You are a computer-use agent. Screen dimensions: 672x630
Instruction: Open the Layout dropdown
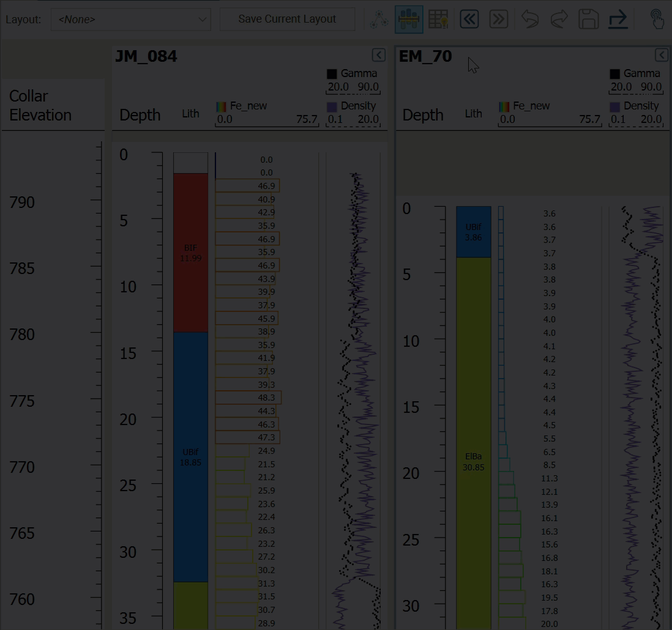point(131,20)
